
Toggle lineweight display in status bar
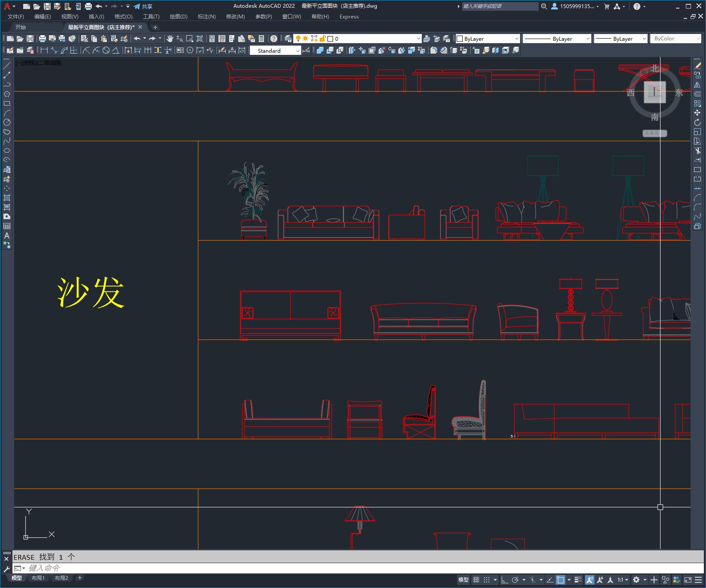578,580
